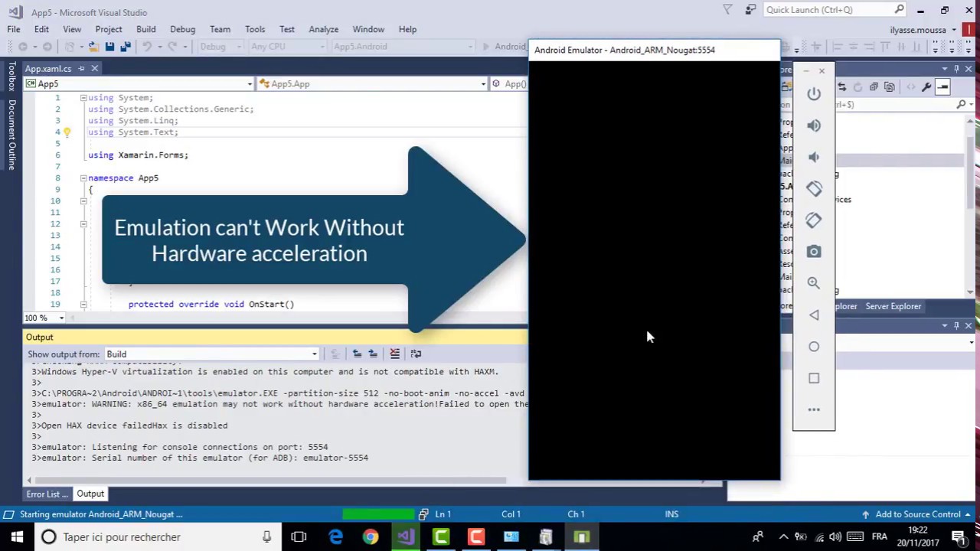Image resolution: width=980 pixels, height=551 pixels.
Task: Go to next message in Output
Action: click(373, 354)
